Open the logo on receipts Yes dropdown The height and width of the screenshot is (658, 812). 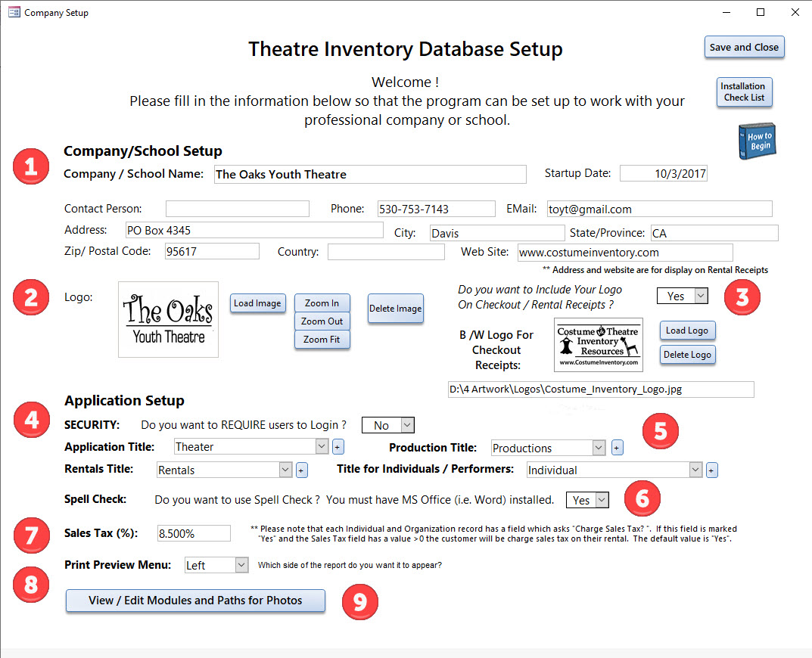(701, 296)
